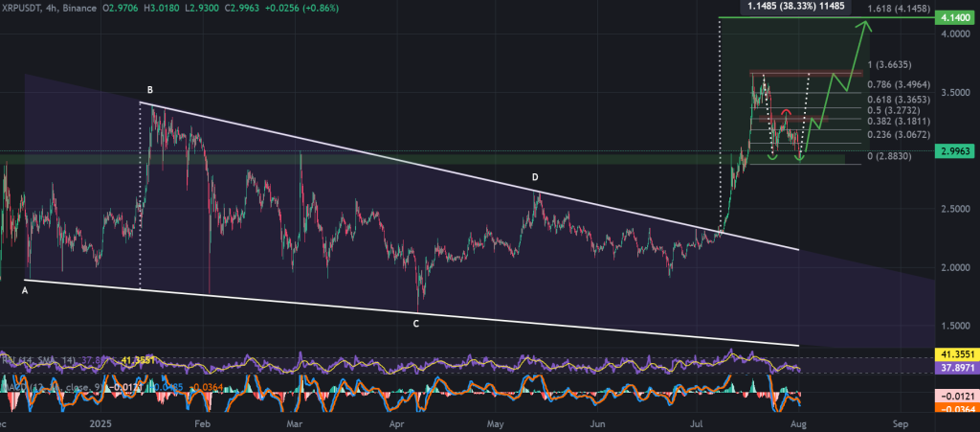
Task: Click wedge point label C
Action: click(x=415, y=324)
